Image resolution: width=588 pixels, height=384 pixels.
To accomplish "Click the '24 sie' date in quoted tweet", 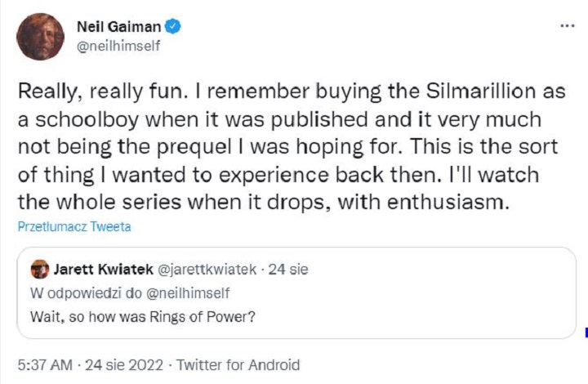I will pos(288,270).
